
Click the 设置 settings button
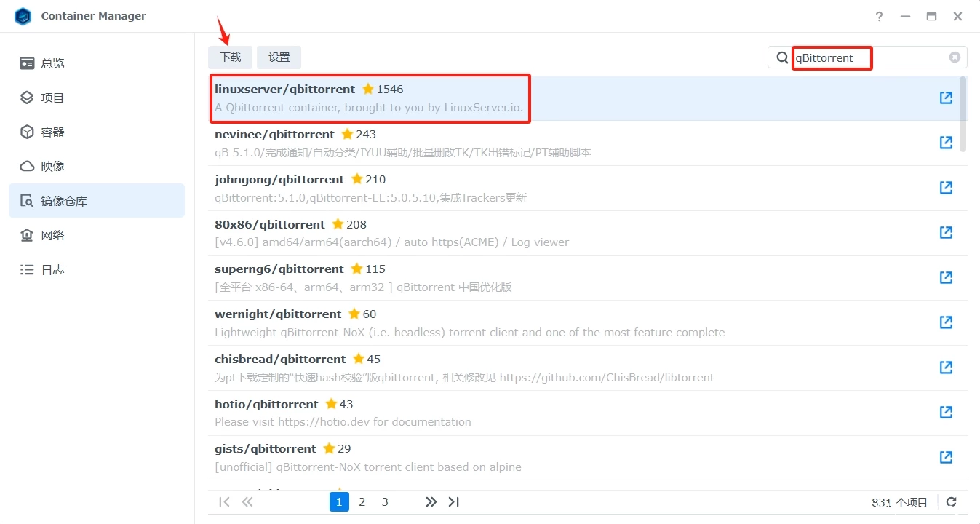[279, 57]
